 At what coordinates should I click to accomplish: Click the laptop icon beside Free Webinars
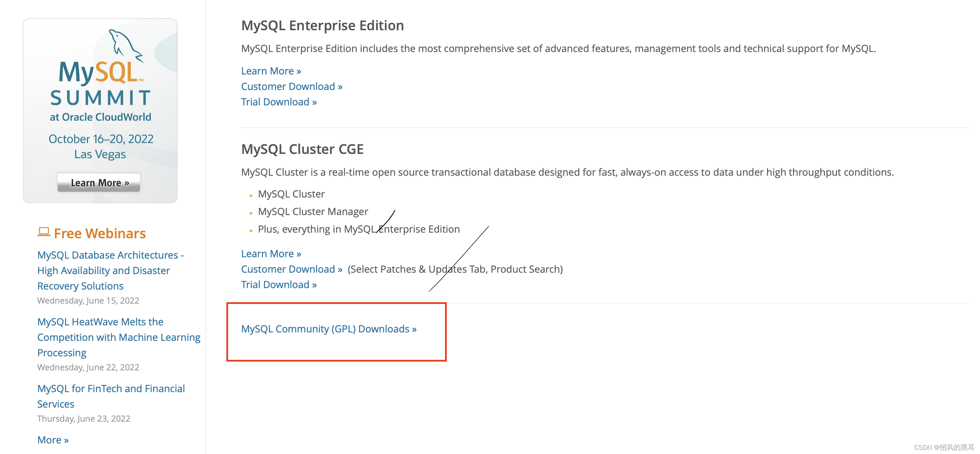[x=44, y=232]
